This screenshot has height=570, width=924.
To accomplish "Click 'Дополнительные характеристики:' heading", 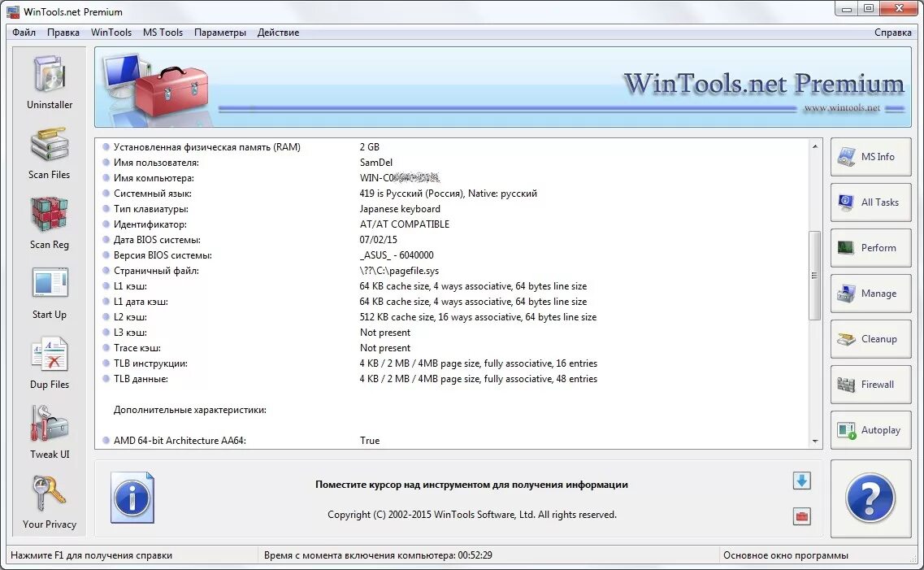I will [189, 410].
